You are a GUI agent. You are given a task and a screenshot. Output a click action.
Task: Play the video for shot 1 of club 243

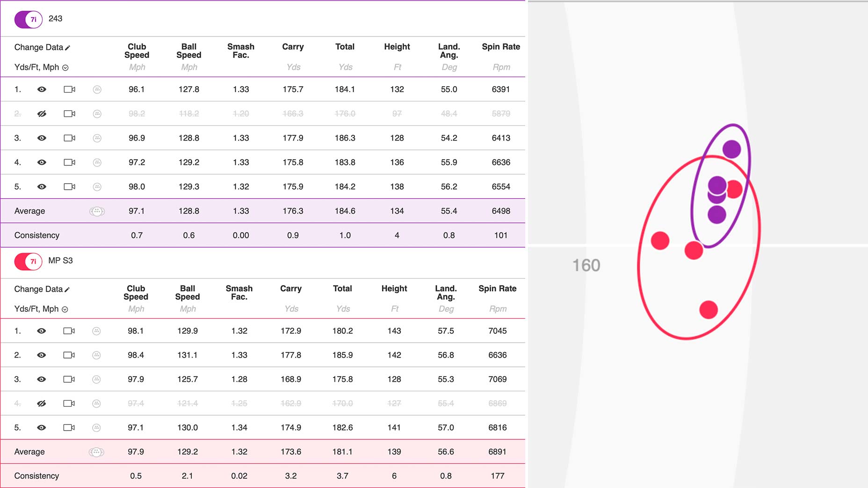click(x=69, y=89)
